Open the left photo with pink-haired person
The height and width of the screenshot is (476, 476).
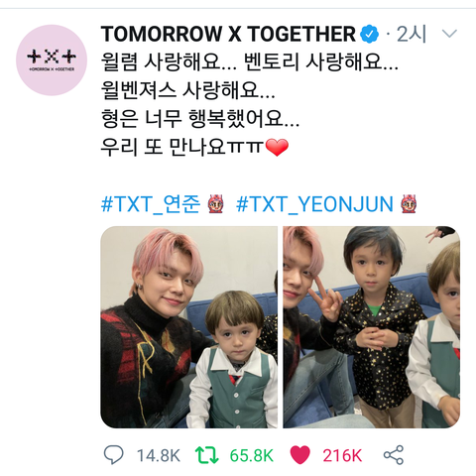(188, 327)
